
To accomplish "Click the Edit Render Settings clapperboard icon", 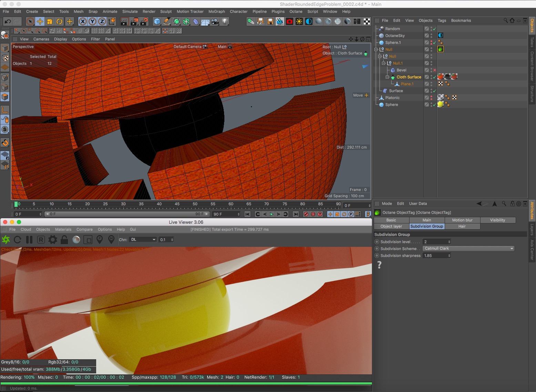I will click(x=144, y=21).
